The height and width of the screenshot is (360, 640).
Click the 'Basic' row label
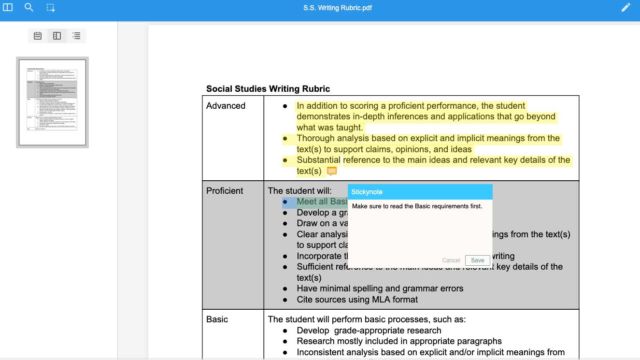click(x=217, y=319)
